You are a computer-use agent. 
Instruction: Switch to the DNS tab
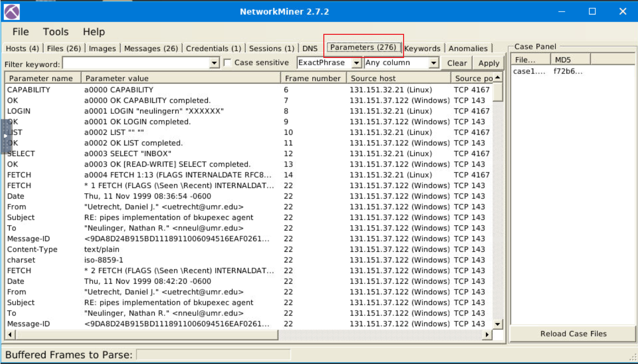click(x=310, y=48)
